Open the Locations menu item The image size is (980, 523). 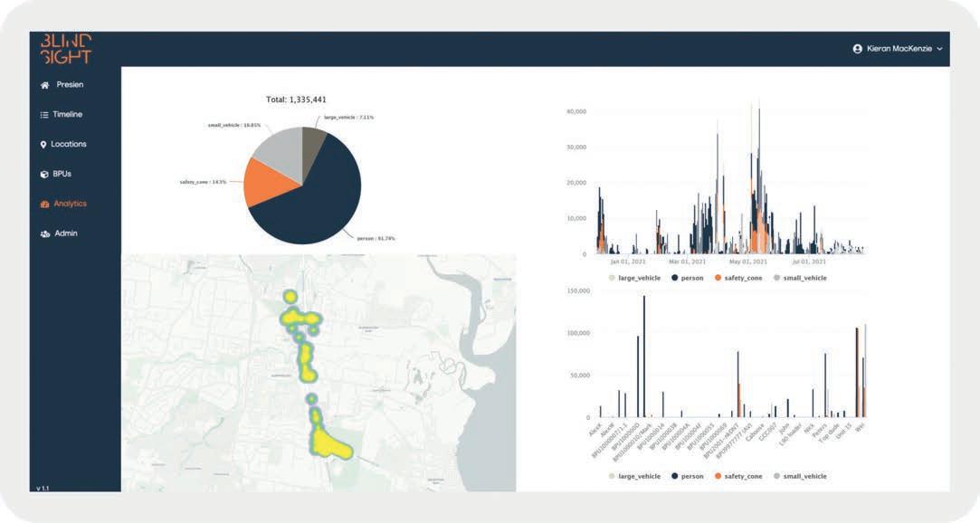pyautogui.click(x=63, y=145)
